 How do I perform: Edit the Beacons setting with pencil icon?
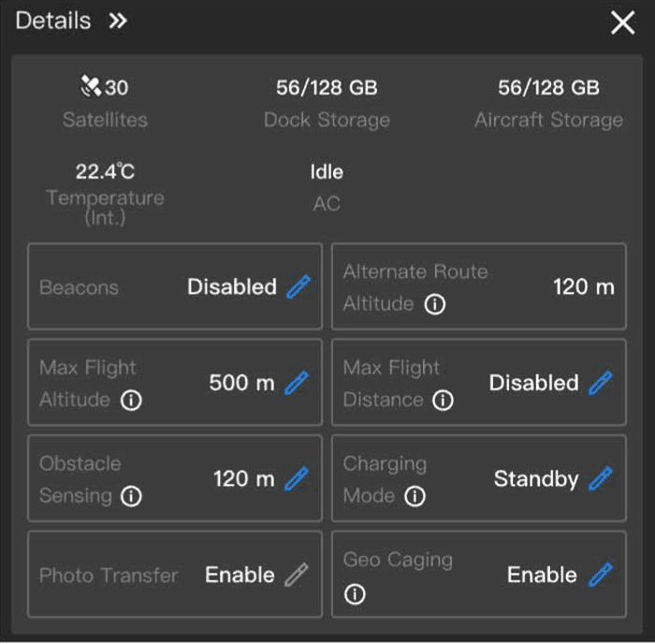[298, 287]
